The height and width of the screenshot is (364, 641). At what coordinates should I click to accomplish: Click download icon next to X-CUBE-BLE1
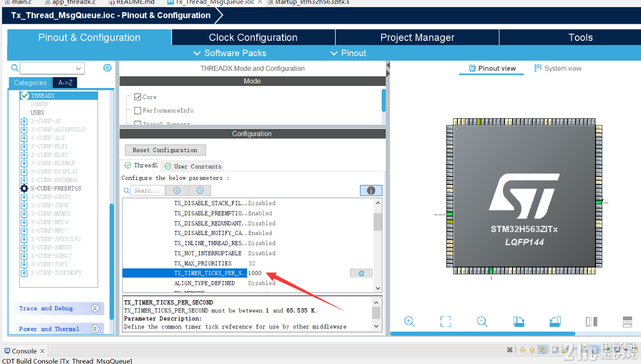pyautogui.click(x=24, y=147)
